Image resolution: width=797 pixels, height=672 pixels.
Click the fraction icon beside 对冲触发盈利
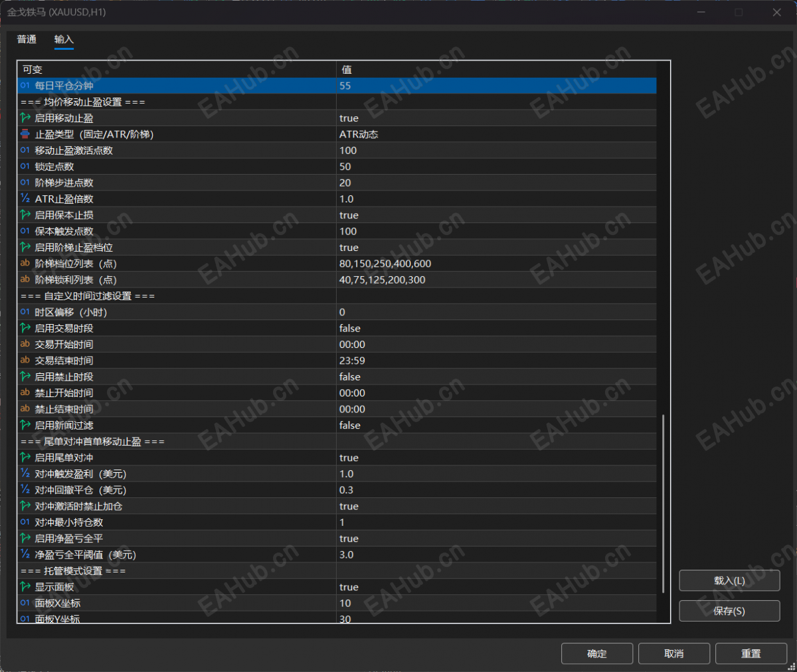(25, 473)
